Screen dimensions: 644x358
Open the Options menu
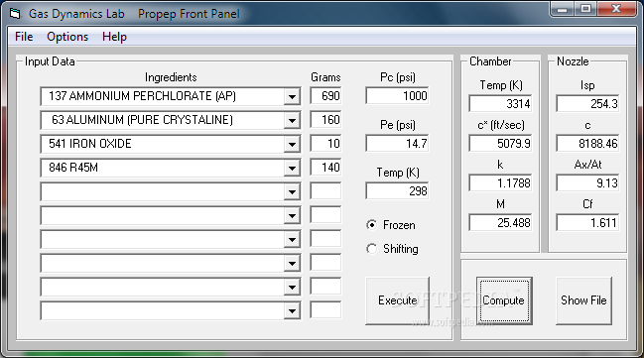[67, 37]
